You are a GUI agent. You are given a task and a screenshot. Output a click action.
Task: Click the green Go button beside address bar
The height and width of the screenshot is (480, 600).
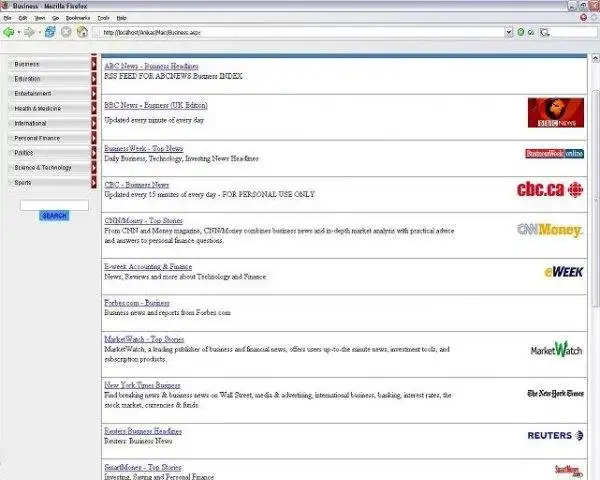point(521,32)
